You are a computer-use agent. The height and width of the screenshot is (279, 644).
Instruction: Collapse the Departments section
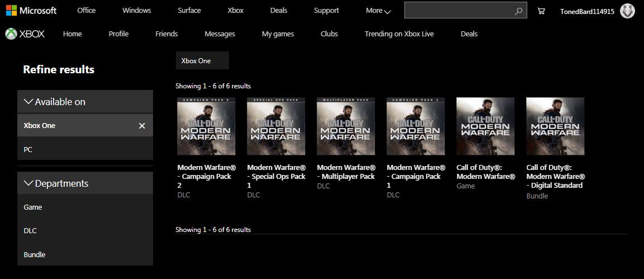click(85, 183)
